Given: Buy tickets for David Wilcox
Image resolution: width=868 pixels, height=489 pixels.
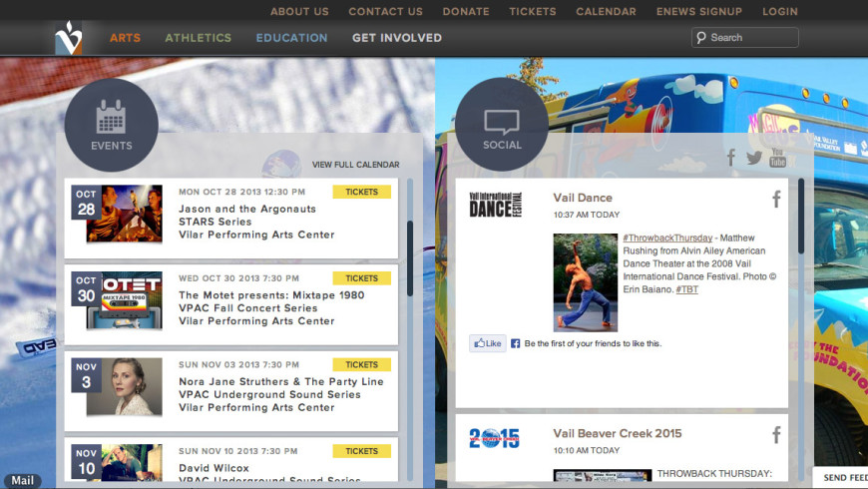Looking at the screenshot, I should click(x=361, y=451).
